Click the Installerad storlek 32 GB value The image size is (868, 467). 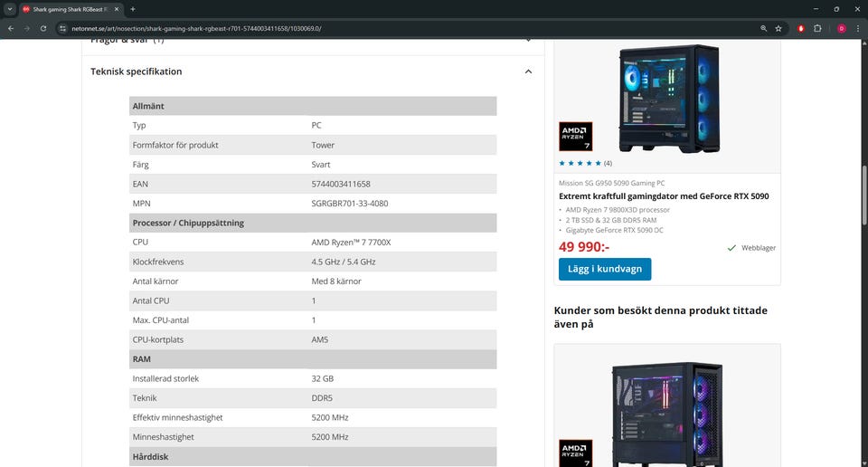click(322, 379)
